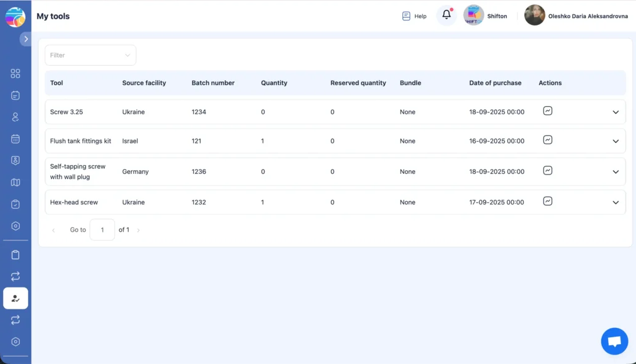Open the Filter dropdown
Viewport: 636px width, 364px height.
point(90,55)
